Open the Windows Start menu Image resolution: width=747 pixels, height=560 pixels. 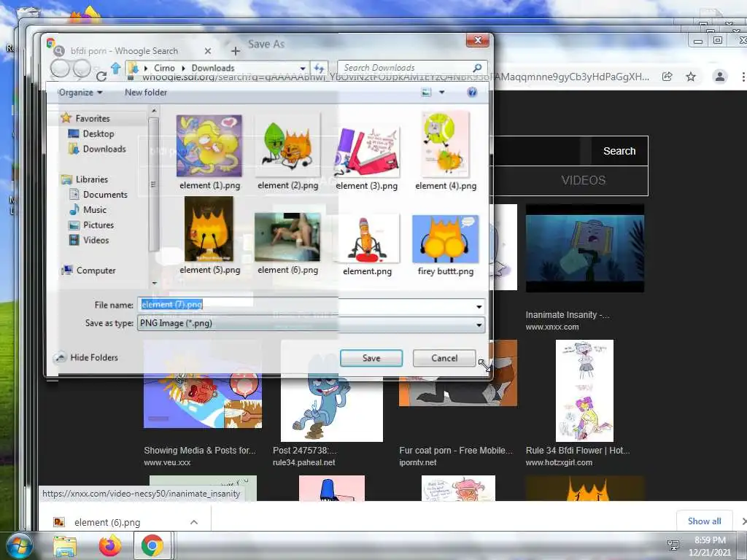pos(20,545)
